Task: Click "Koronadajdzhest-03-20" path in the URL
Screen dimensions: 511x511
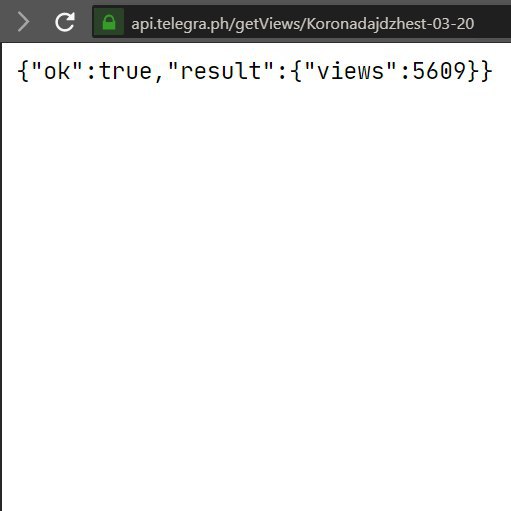Action: [x=390, y=24]
